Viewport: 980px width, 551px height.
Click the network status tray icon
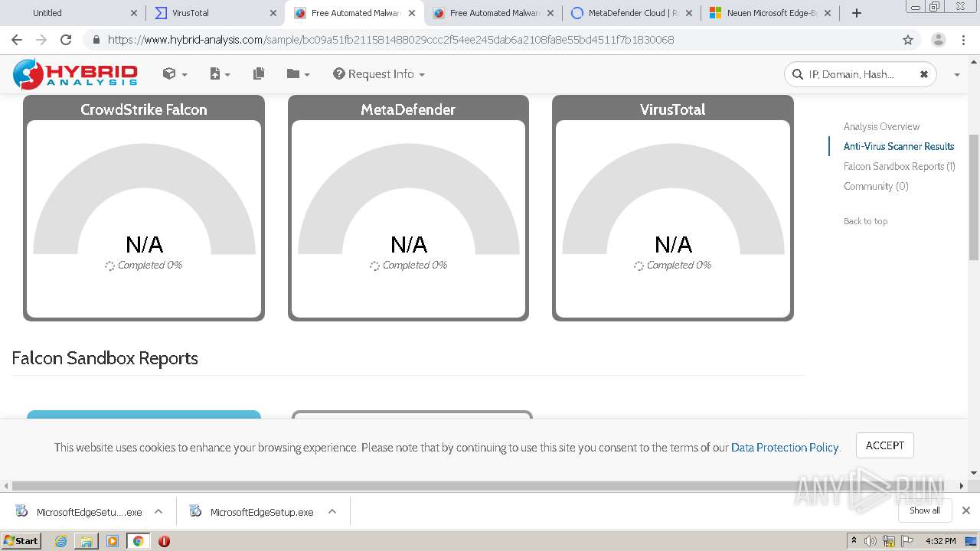click(889, 541)
